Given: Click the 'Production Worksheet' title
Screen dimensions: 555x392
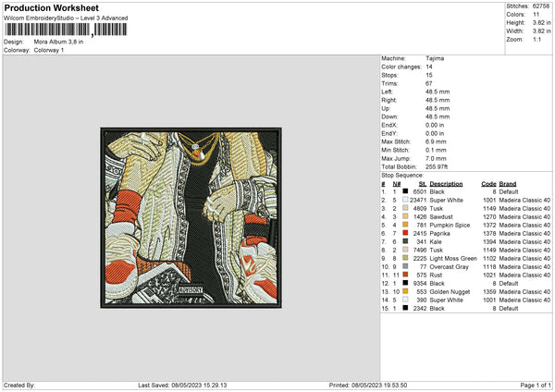Looking at the screenshot, I should click(x=51, y=7).
